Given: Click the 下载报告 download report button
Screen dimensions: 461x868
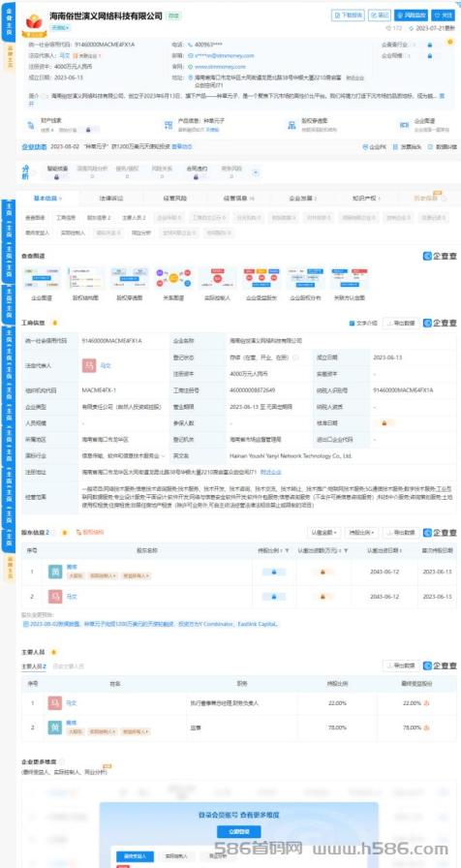Looking at the screenshot, I should coord(348,15).
